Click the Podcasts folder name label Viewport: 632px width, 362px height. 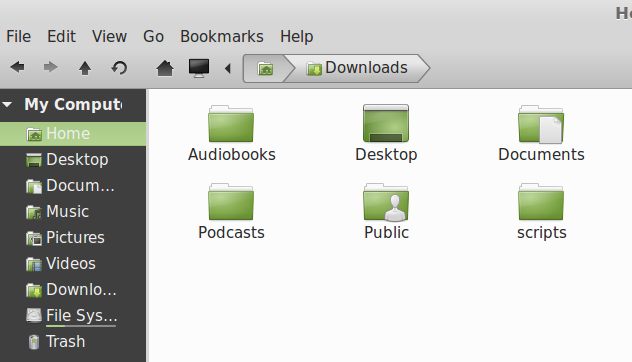click(231, 233)
